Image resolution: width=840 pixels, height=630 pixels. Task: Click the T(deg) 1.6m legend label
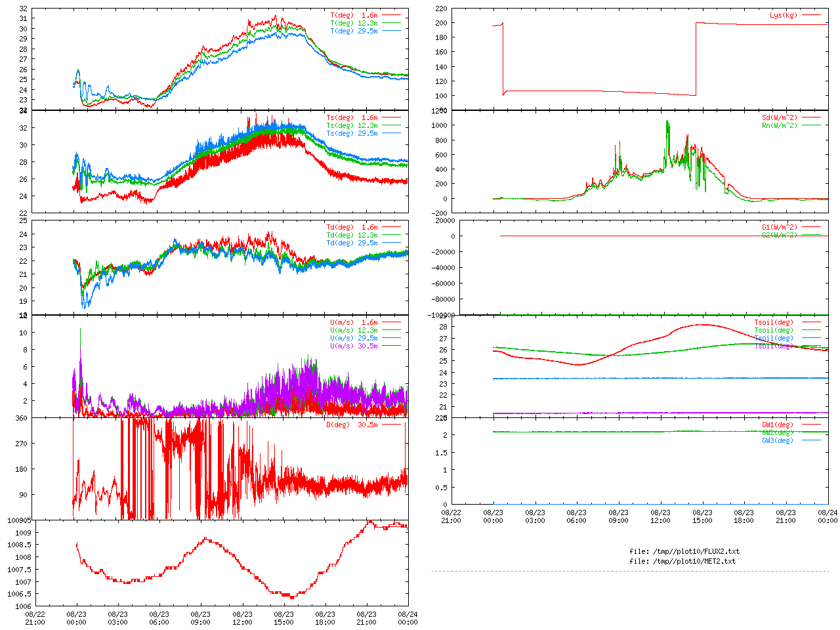click(354, 15)
